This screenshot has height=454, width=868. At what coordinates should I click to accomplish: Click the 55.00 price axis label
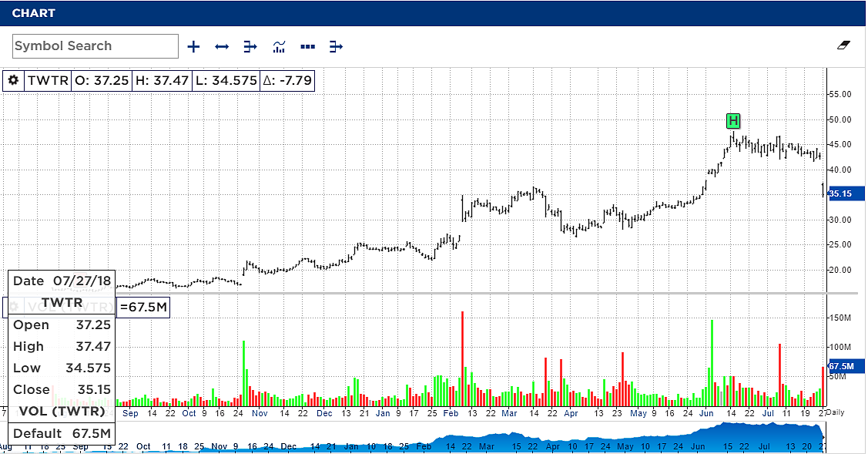pyautogui.click(x=840, y=94)
